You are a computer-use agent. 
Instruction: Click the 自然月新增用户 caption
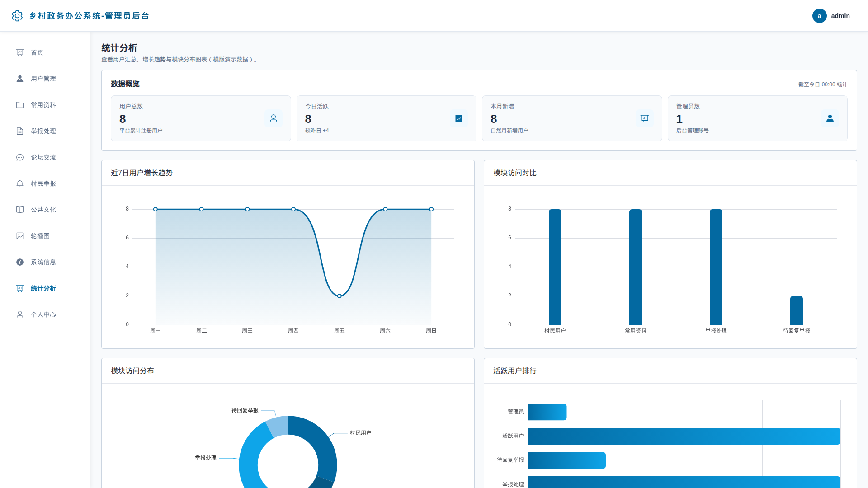[x=509, y=131]
